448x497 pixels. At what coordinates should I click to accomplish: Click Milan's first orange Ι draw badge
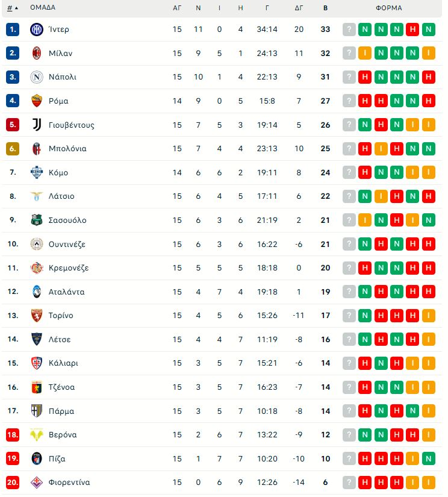point(365,53)
